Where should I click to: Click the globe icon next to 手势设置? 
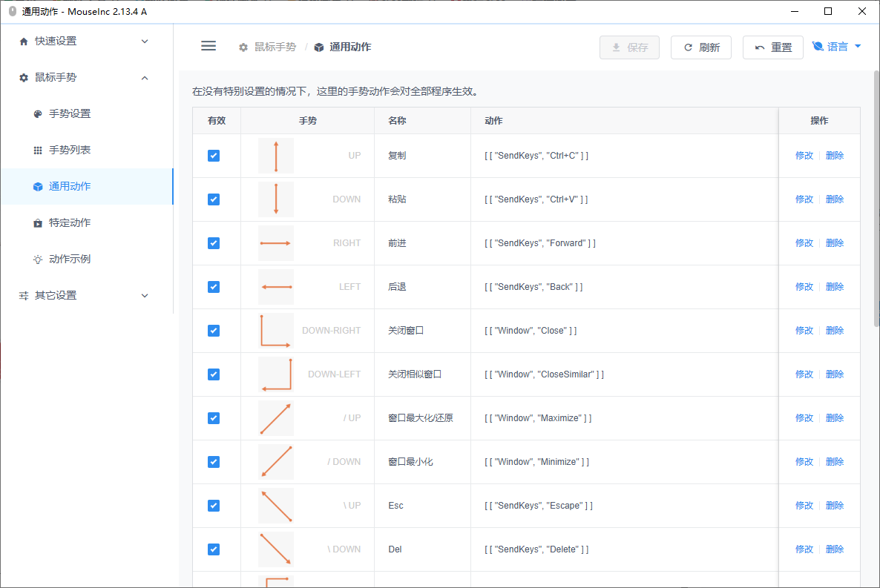37,113
